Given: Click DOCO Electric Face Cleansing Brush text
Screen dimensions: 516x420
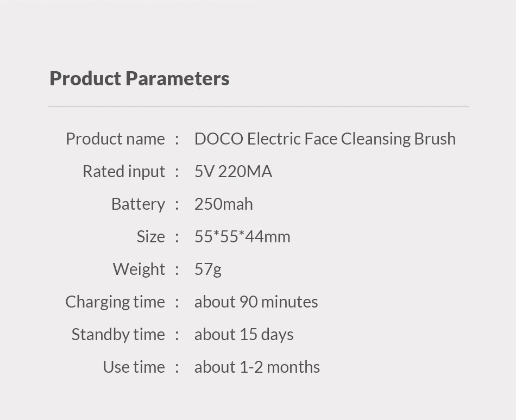Looking at the screenshot, I should [325, 138].
